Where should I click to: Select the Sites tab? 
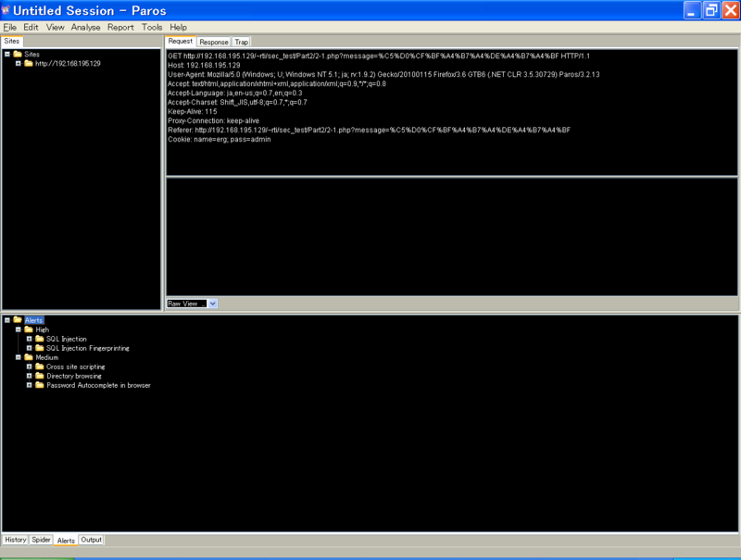[12, 41]
